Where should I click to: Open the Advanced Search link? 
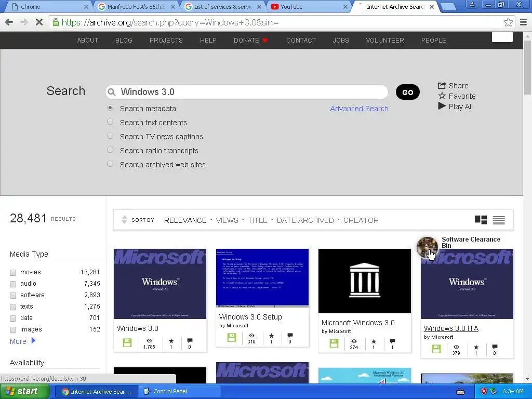coord(360,109)
